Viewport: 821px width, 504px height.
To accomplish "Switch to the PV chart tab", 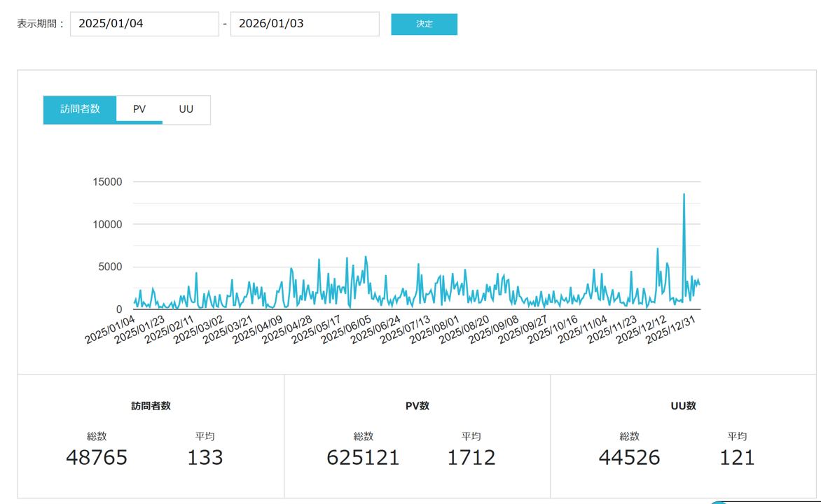I will [x=139, y=109].
